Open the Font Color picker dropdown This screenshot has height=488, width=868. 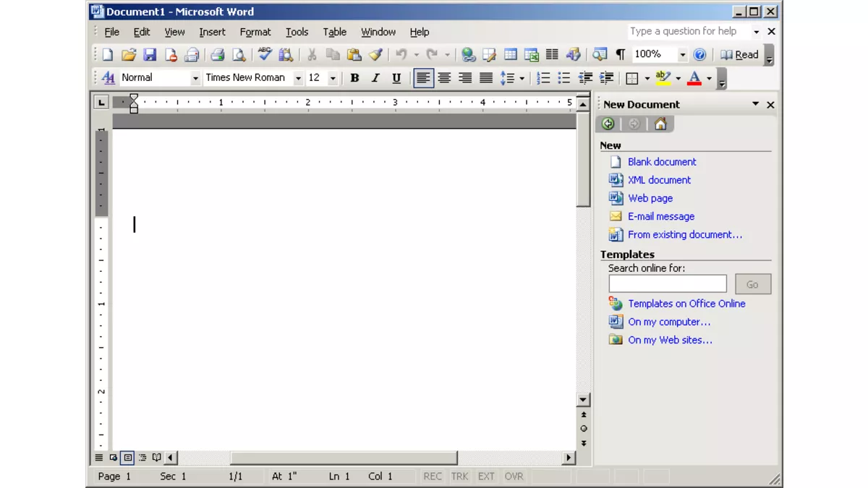click(709, 77)
